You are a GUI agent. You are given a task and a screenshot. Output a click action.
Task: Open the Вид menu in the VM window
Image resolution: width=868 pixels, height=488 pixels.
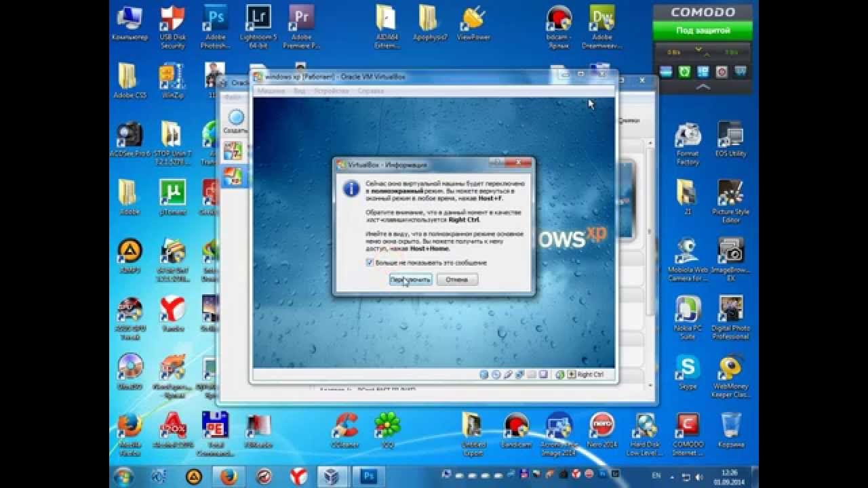click(299, 90)
